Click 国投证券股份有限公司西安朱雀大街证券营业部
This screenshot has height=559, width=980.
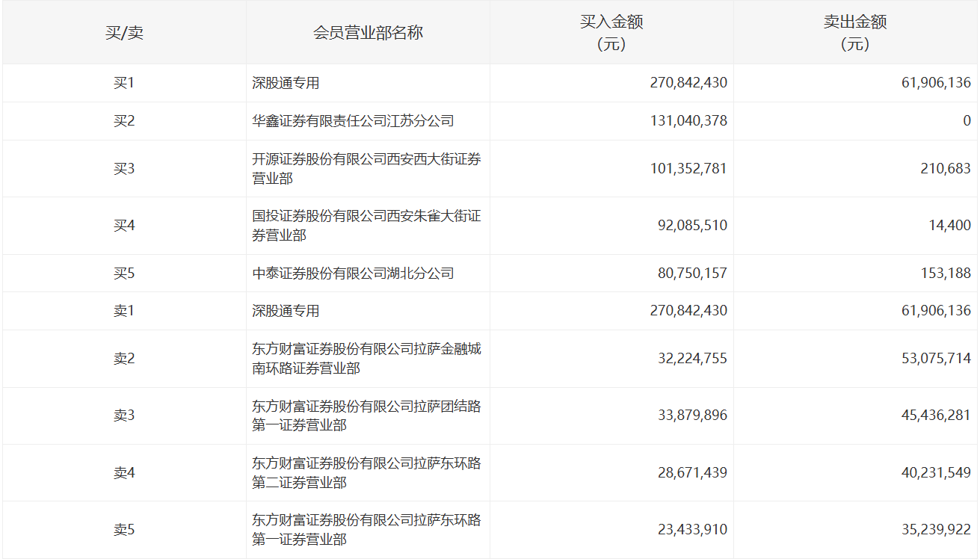point(366,226)
